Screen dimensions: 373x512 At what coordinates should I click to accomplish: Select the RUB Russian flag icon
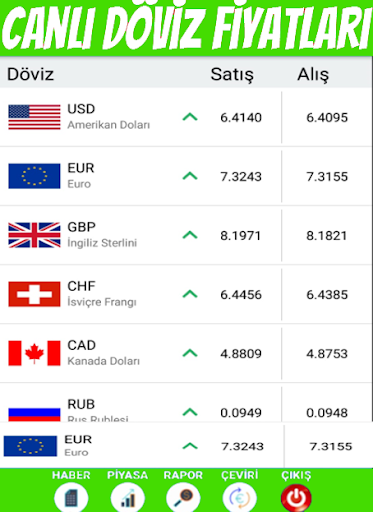[x=34, y=414]
